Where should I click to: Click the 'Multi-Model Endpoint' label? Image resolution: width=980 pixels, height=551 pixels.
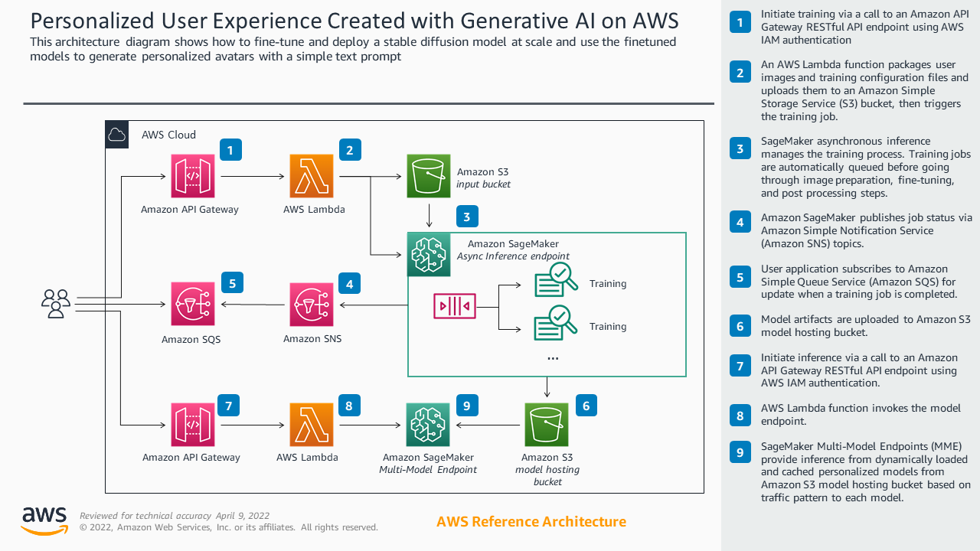(428, 470)
